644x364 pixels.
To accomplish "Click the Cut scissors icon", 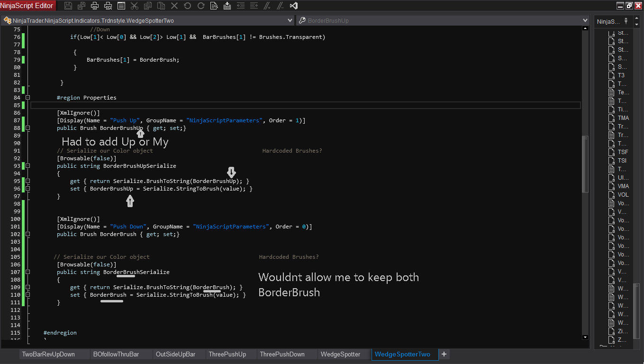I will [135, 6].
